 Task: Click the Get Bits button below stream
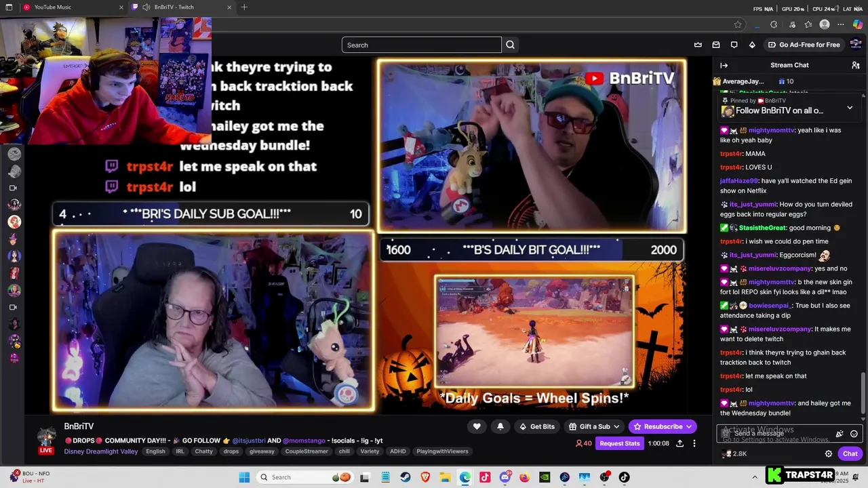[x=536, y=426]
